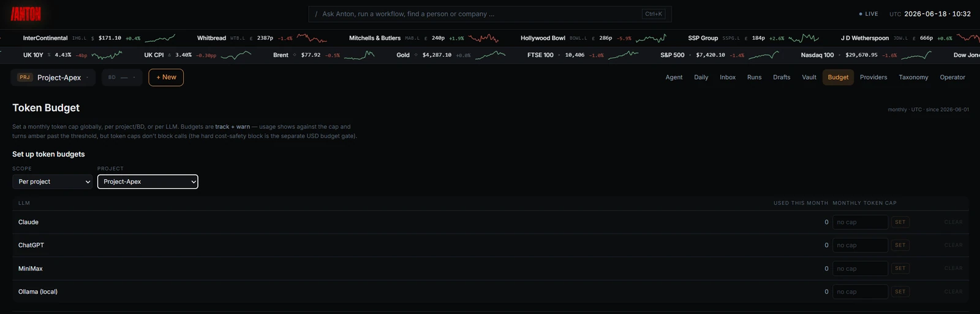Screen dimensions: 980x314
Task: Open the PRJ Project-Apex project selector
Action: coord(53,77)
